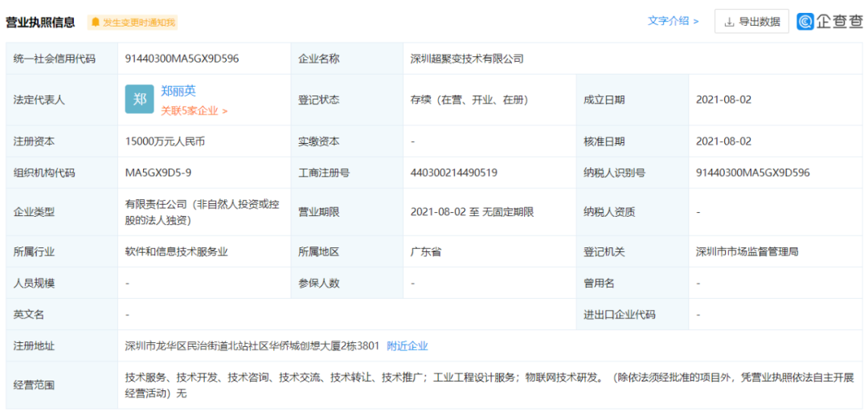This screenshot has height=412, width=868.
Task: Click the 进出口企业代码 label
Action: pyautogui.click(x=620, y=315)
